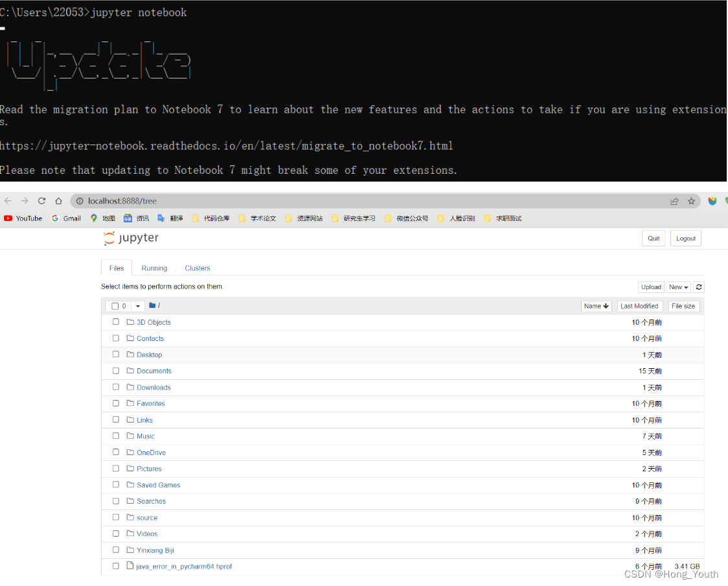728x586 pixels.
Task: Click the folder icon beside Music
Action: (x=130, y=436)
